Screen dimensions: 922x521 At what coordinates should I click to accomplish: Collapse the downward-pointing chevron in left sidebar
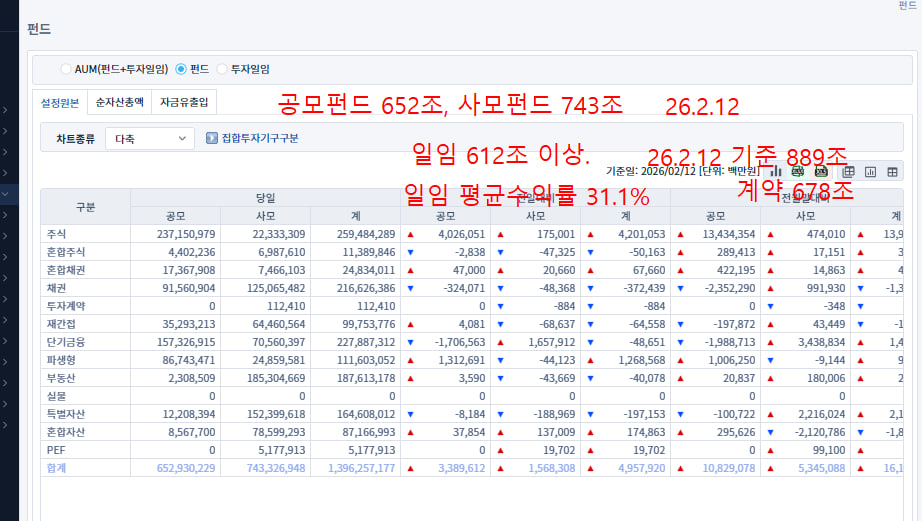(x=6, y=194)
